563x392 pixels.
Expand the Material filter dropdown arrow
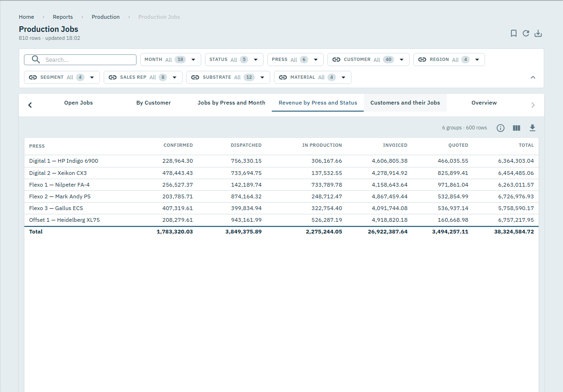click(343, 77)
